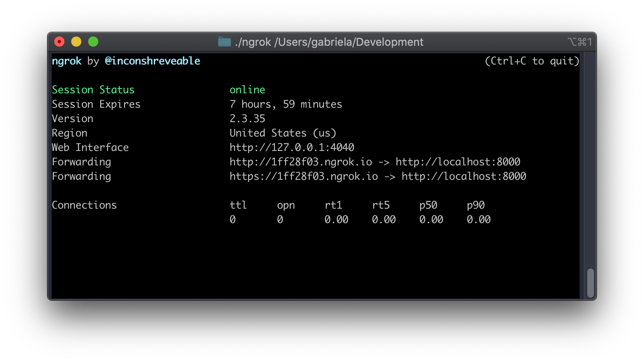Click the 'rt1' column header
The height and width of the screenshot is (363, 644).
[x=333, y=205]
